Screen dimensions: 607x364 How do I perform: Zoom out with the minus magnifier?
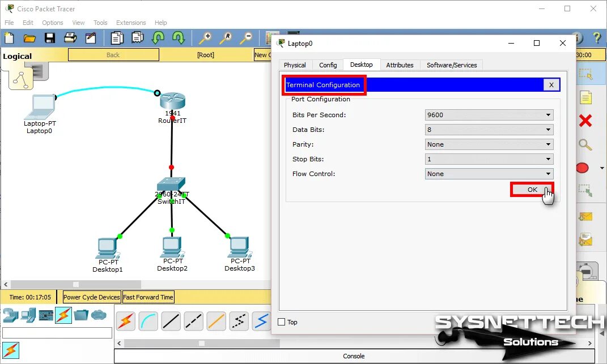246,38
